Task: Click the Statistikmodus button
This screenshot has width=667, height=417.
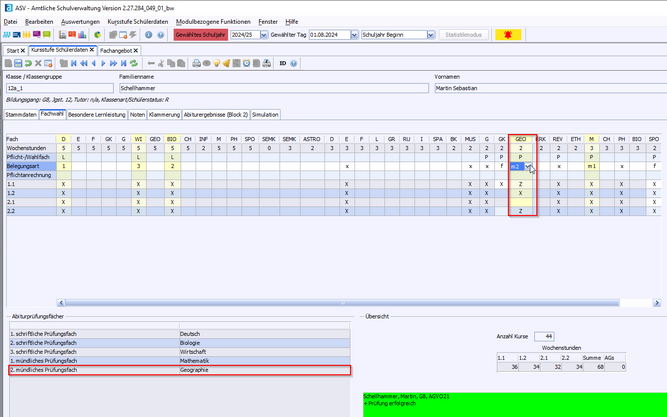Action: tap(462, 34)
